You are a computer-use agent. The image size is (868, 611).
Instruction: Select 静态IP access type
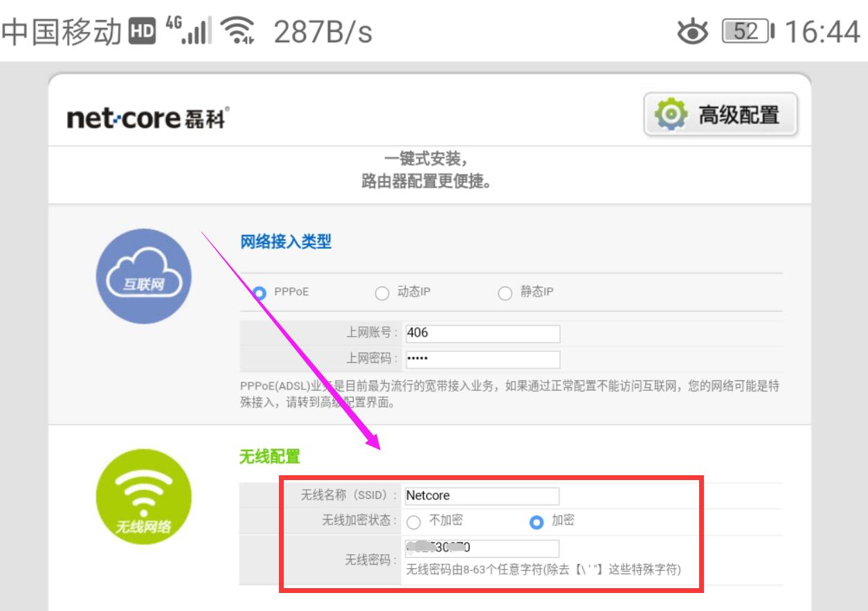[x=504, y=293]
